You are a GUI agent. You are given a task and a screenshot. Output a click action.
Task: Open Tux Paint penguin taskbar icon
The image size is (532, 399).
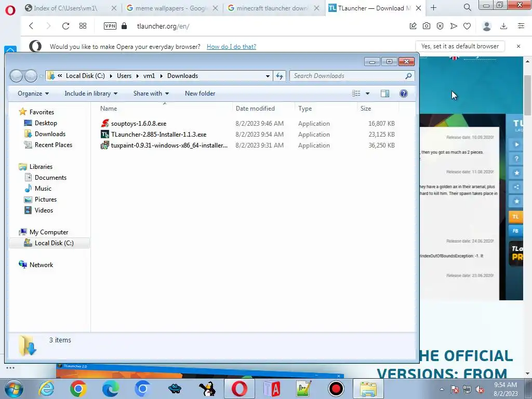207,389
